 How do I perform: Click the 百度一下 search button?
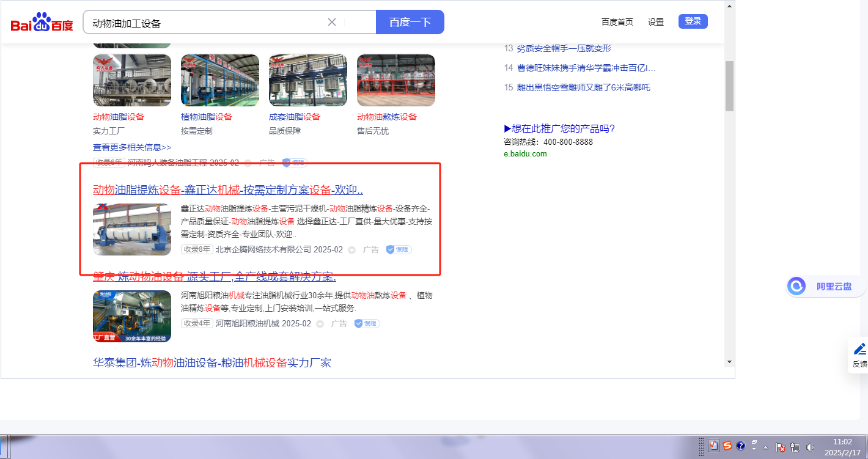(x=410, y=22)
